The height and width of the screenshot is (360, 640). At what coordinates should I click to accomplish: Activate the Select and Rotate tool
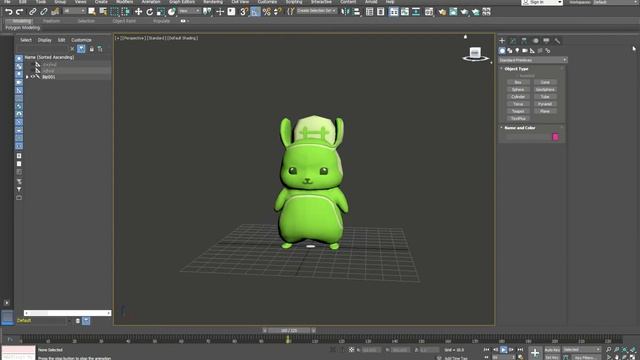149,12
